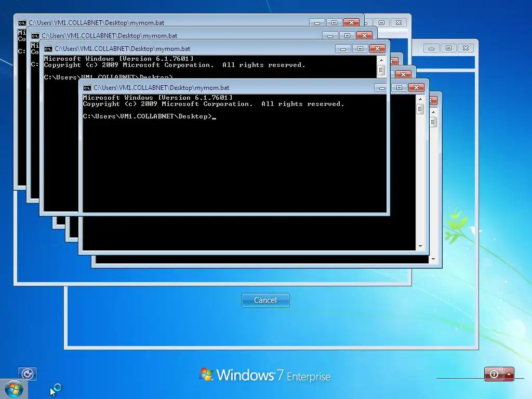Image resolution: width=532 pixels, height=399 pixels.
Task: Click scroll-up arrow of window peeking right of front window
Action: [x=433, y=112]
